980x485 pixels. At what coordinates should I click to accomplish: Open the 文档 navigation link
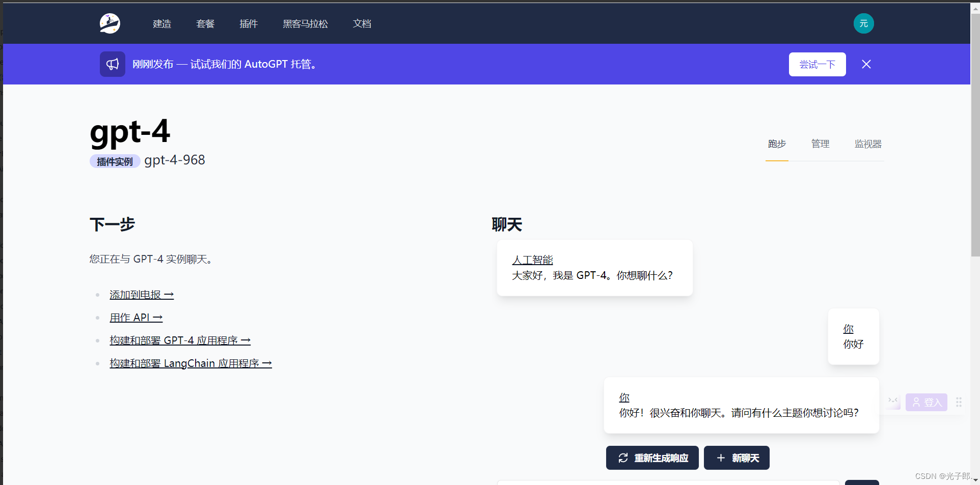click(x=362, y=24)
